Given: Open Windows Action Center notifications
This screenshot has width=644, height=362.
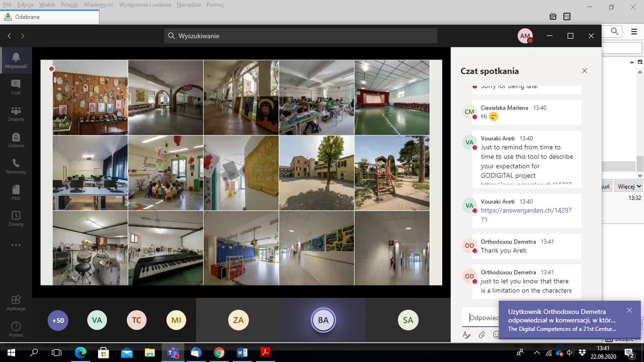Looking at the screenshot, I should pos(629,352).
